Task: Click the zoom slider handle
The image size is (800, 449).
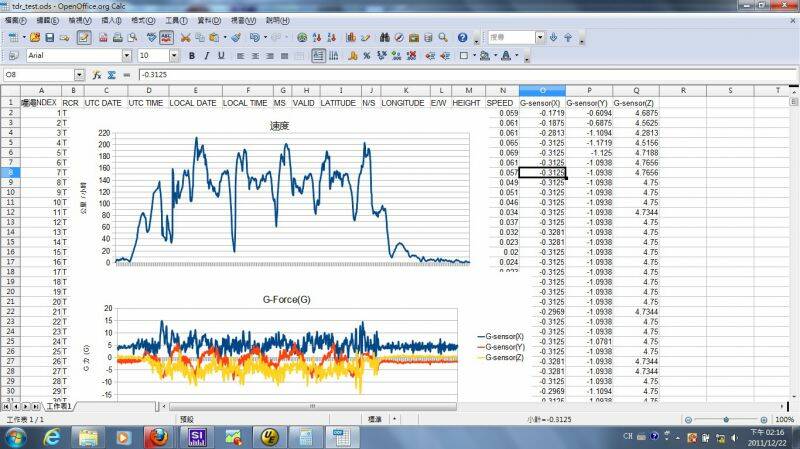Action: pyautogui.click(x=726, y=420)
